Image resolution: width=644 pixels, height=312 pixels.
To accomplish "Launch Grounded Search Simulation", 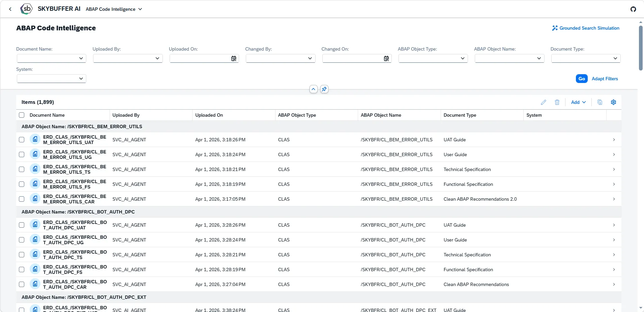I will click(586, 28).
